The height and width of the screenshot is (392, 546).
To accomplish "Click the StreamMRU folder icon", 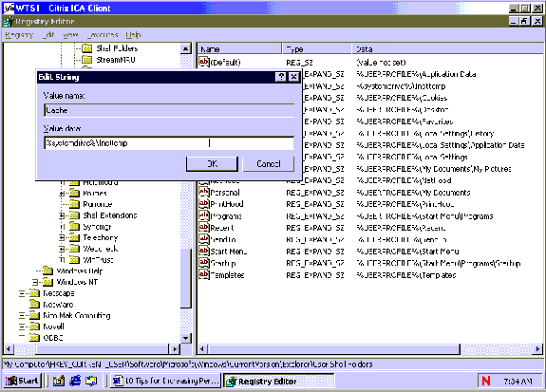I will (x=87, y=60).
